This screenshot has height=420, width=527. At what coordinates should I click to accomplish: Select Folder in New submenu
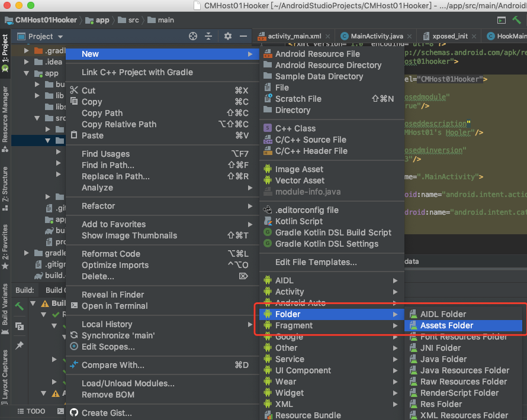click(x=332, y=314)
